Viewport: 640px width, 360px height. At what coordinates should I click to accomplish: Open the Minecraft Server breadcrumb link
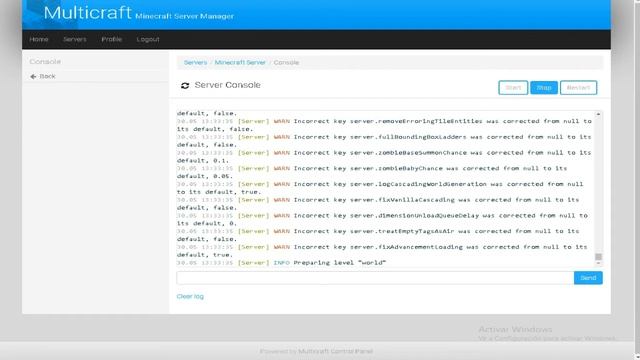[x=240, y=62]
